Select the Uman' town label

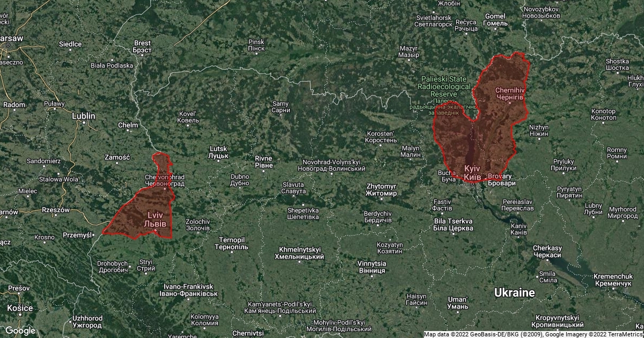pyautogui.click(x=458, y=303)
